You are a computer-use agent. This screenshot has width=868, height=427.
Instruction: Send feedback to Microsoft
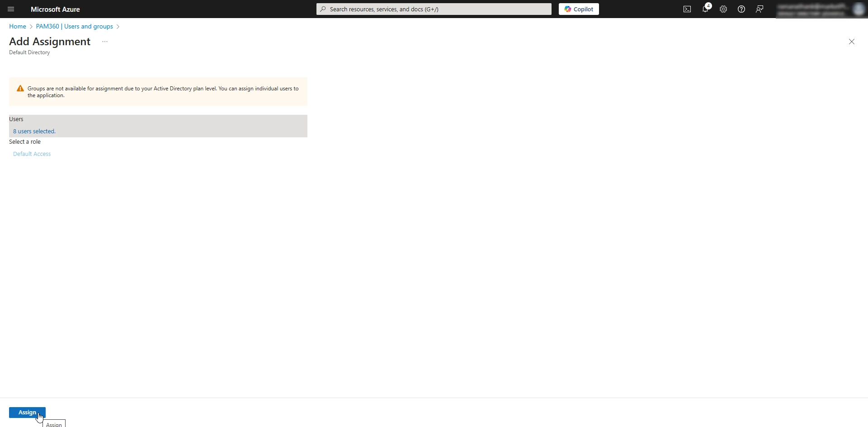[x=759, y=9]
